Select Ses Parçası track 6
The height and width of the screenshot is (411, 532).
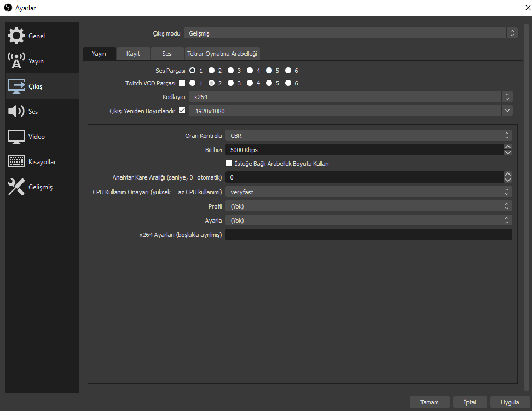tap(288, 70)
